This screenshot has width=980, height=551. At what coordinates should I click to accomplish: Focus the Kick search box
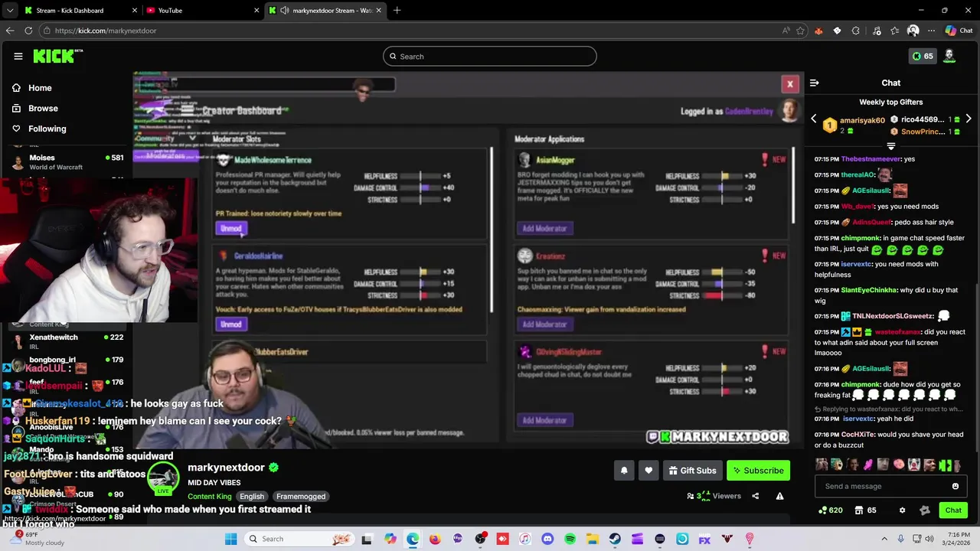[490, 56]
